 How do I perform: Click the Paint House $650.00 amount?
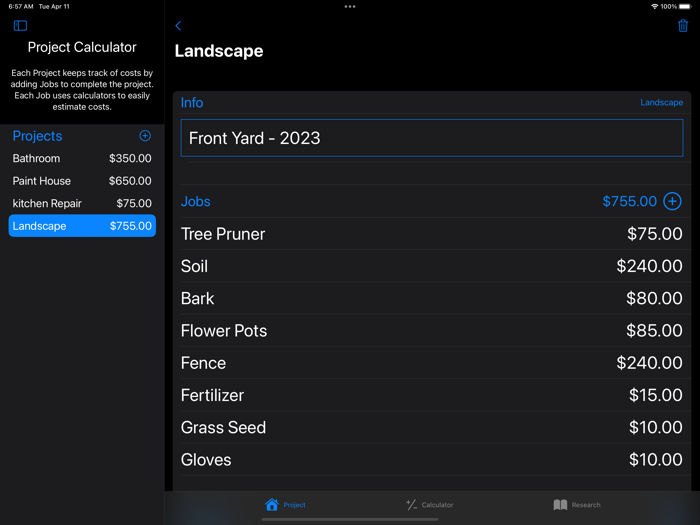130,181
